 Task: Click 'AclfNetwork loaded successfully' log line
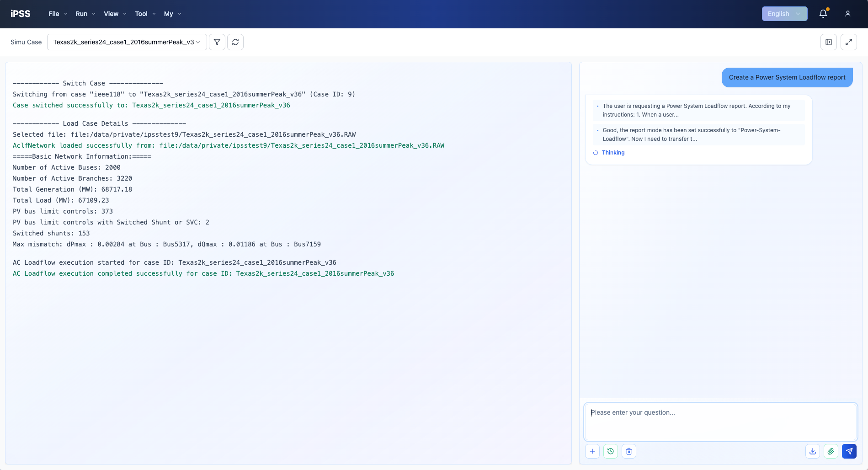229,145
